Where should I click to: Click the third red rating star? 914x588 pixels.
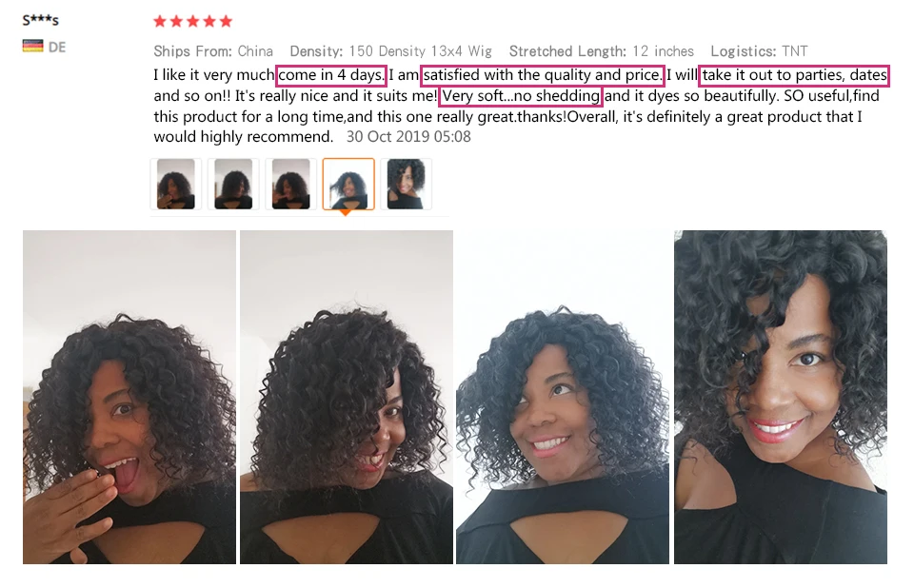click(193, 22)
